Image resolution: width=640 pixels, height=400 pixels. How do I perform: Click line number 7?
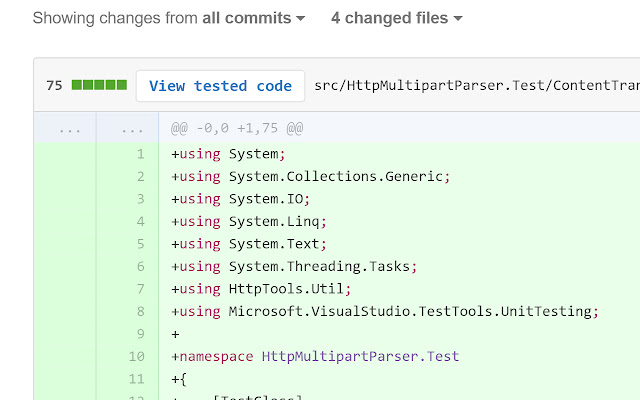140,289
